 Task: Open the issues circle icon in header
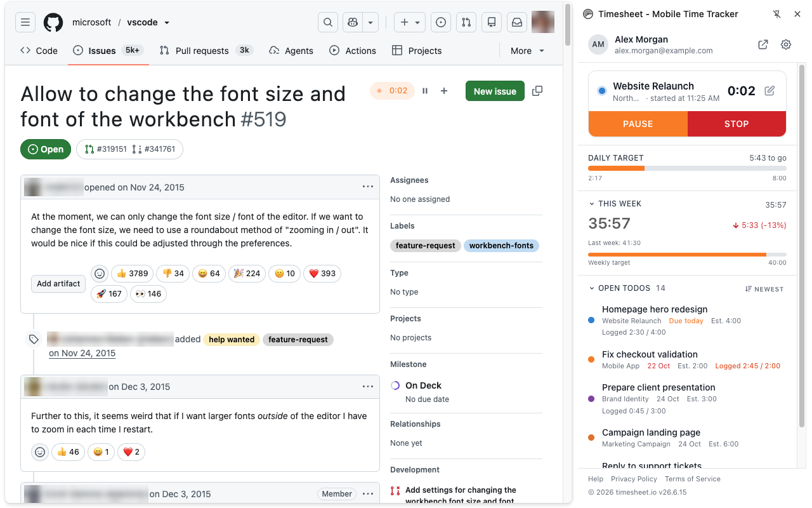(x=441, y=22)
